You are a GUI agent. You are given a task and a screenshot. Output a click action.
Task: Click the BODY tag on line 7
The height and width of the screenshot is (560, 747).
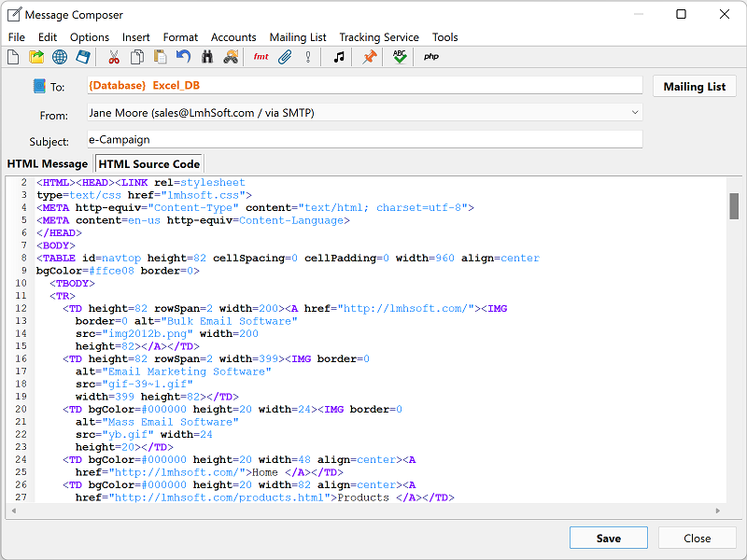[56, 245]
